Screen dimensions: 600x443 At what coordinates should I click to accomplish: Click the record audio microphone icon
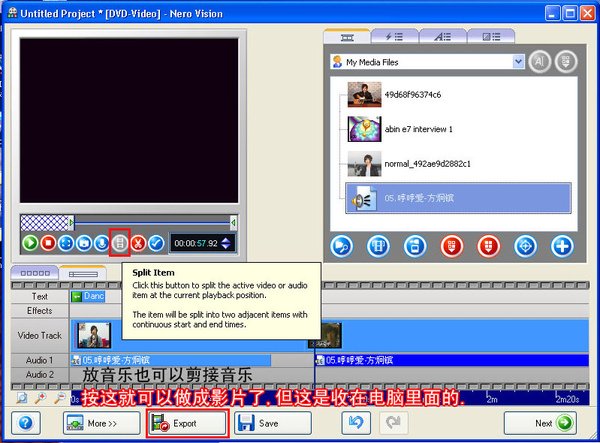[102, 243]
